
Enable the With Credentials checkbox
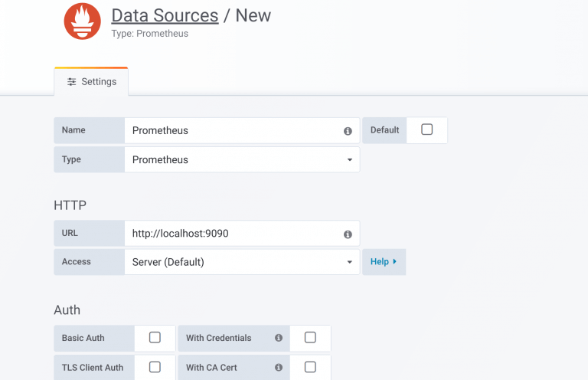pos(310,337)
